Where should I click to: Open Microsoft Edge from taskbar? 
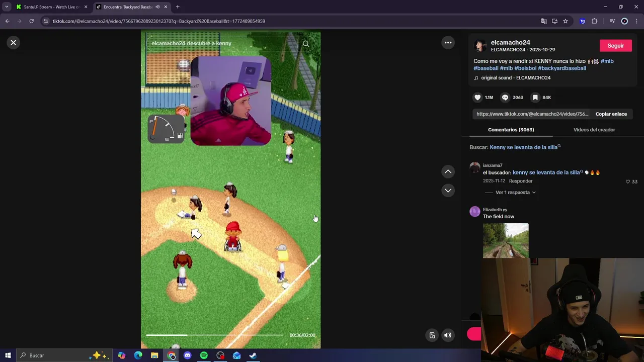pyautogui.click(x=138, y=355)
